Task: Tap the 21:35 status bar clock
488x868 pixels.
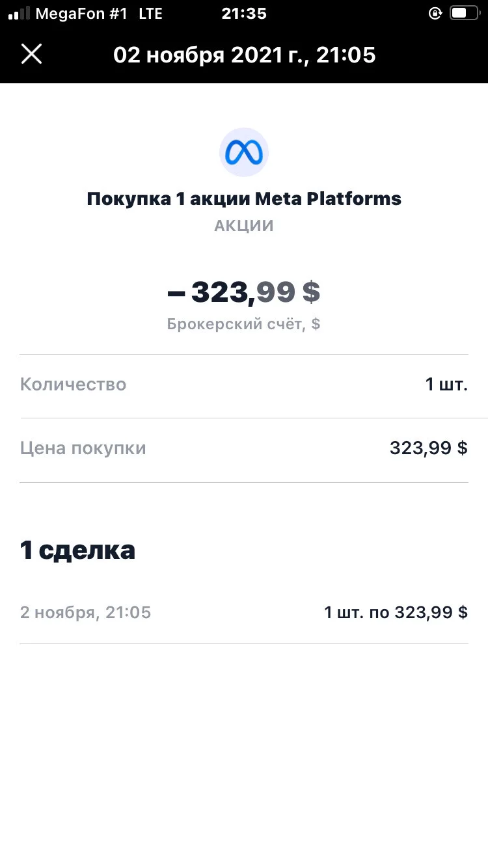Action: (x=244, y=14)
